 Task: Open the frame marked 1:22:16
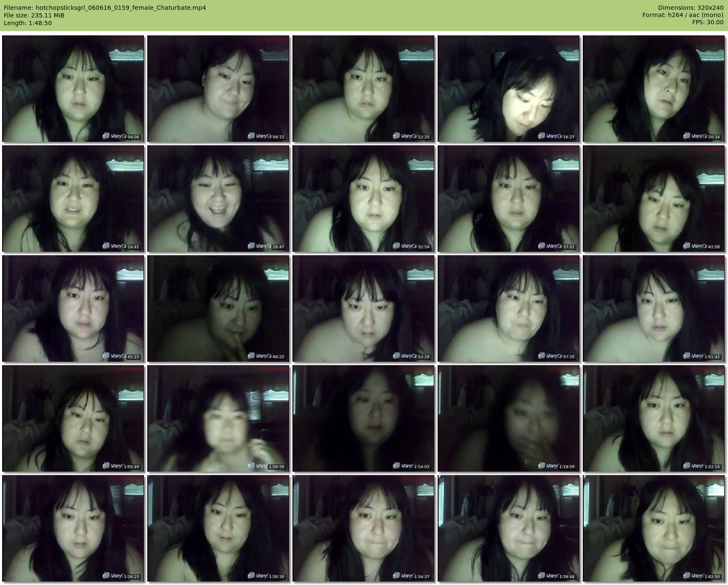coord(654,418)
